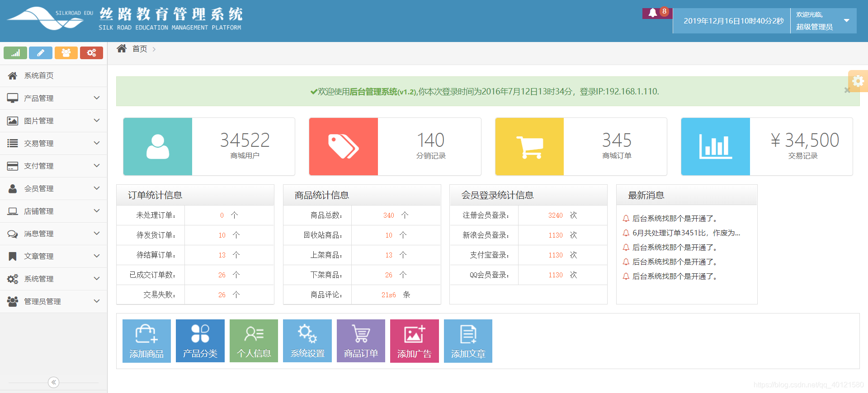Screen dimensions: 868x393
Task: Open 产品管理 sidebar menu
Action: [53, 98]
